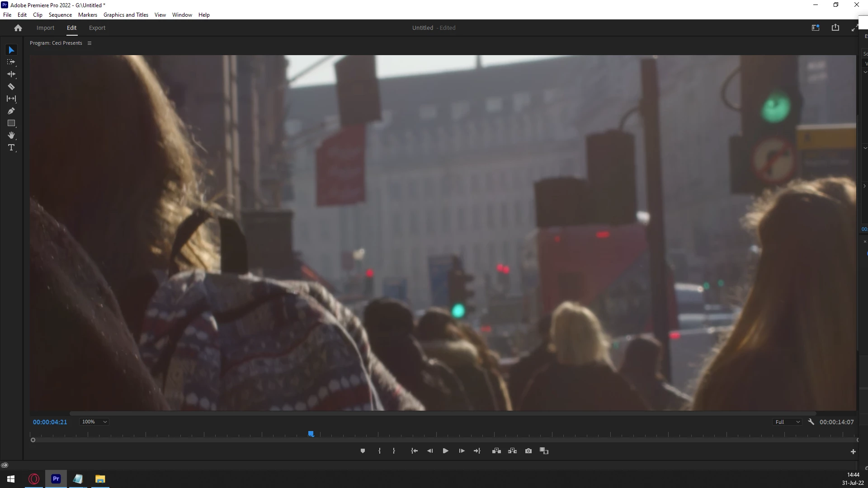Click the Add Marker button

[x=363, y=451]
